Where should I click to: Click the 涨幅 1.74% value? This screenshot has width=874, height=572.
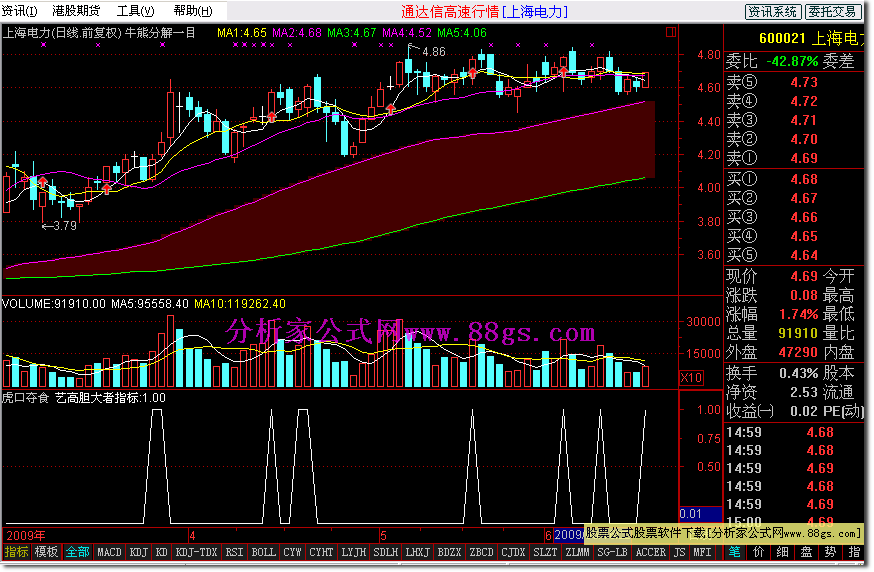(798, 314)
